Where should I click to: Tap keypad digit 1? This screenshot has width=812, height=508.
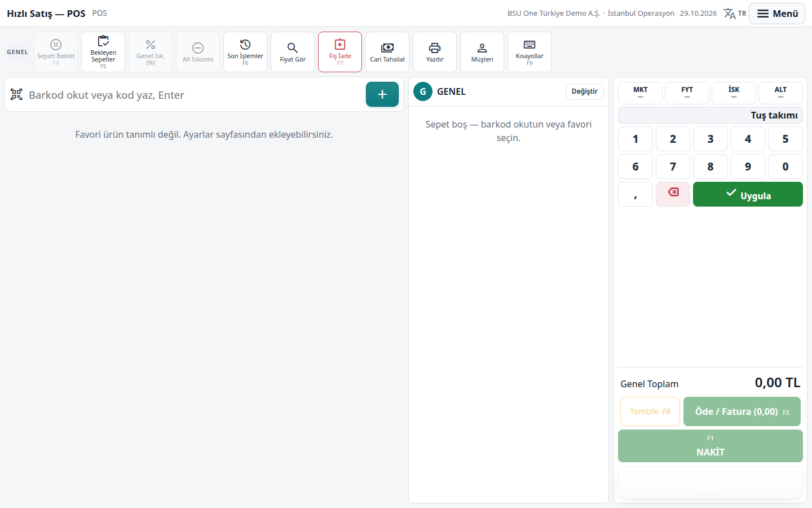[636, 139]
